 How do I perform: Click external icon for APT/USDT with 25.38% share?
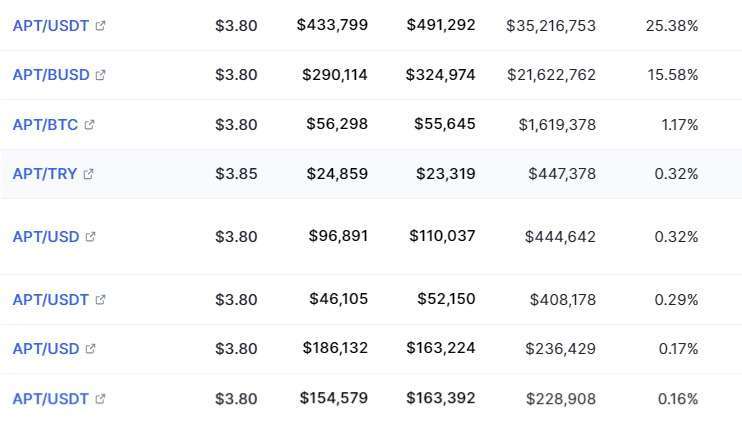click(100, 25)
